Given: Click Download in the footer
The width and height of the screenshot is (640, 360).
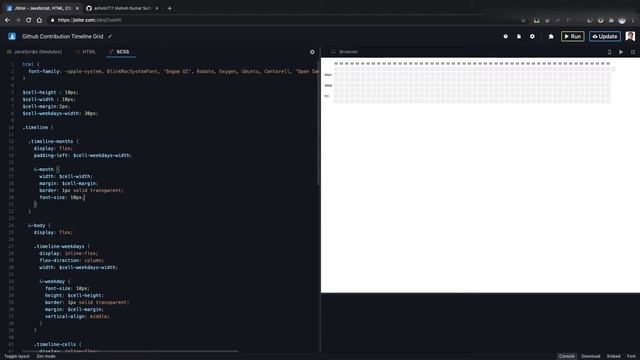Looking at the screenshot, I should [591, 356].
